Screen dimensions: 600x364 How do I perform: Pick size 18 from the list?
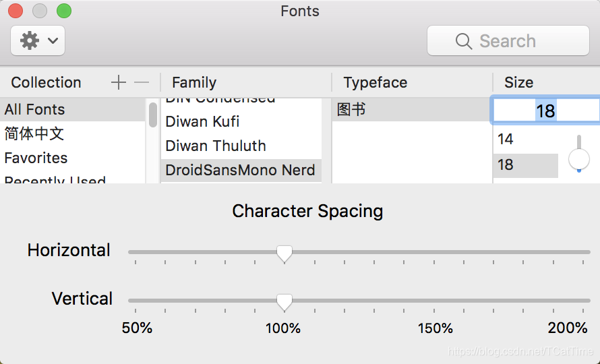coord(506,164)
